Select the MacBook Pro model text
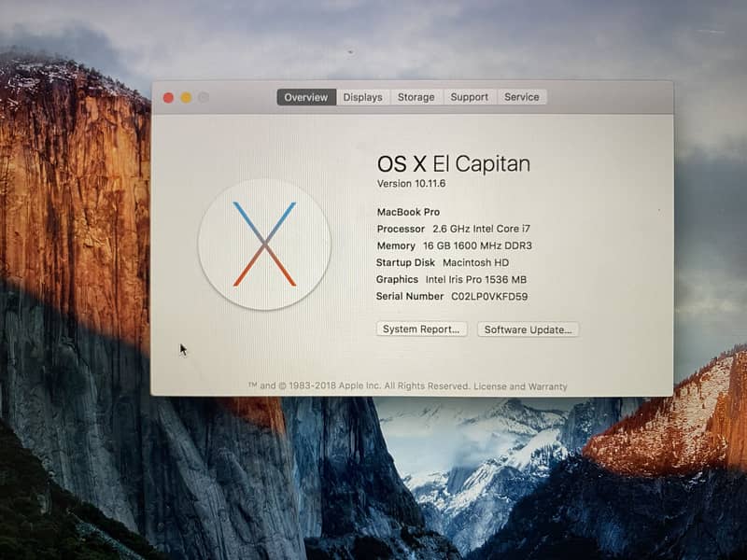747x560 pixels. tap(408, 212)
